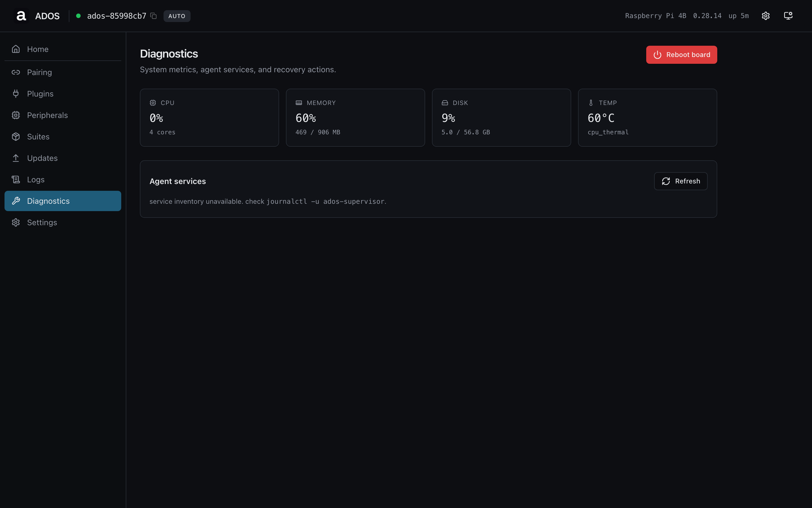Click the MEMORY card icon
The height and width of the screenshot is (508, 812).
point(299,103)
